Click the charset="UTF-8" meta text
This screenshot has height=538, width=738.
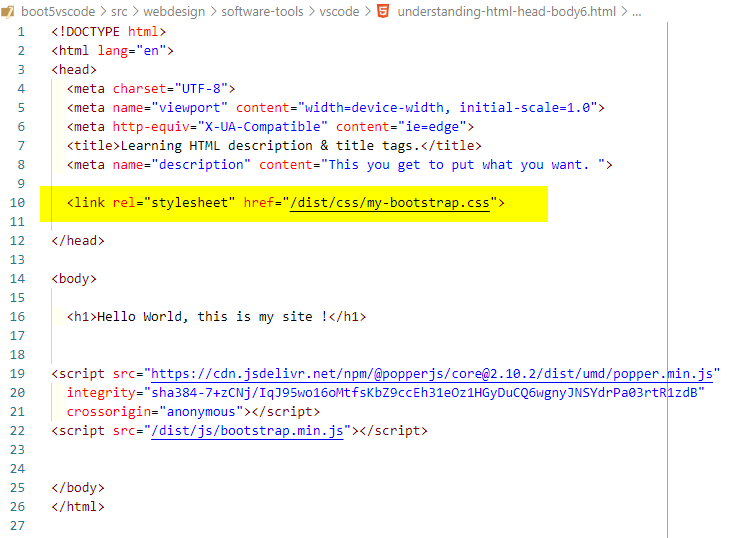click(x=170, y=89)
